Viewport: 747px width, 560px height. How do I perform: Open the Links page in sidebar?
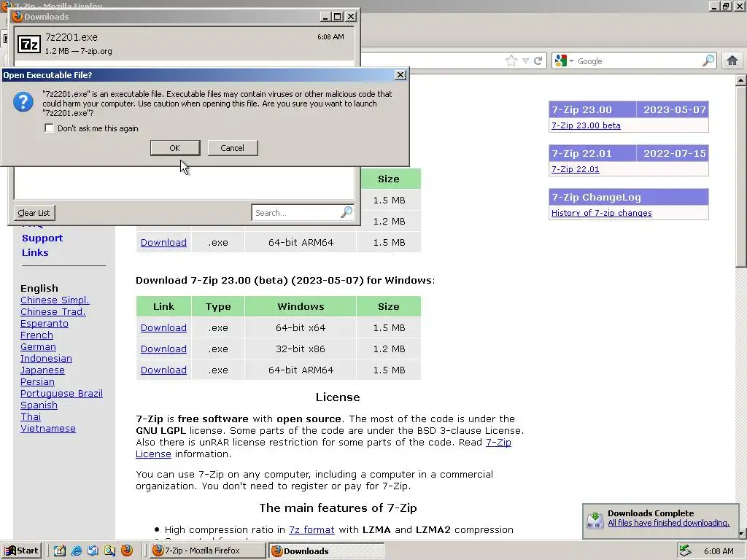point(35,252)
